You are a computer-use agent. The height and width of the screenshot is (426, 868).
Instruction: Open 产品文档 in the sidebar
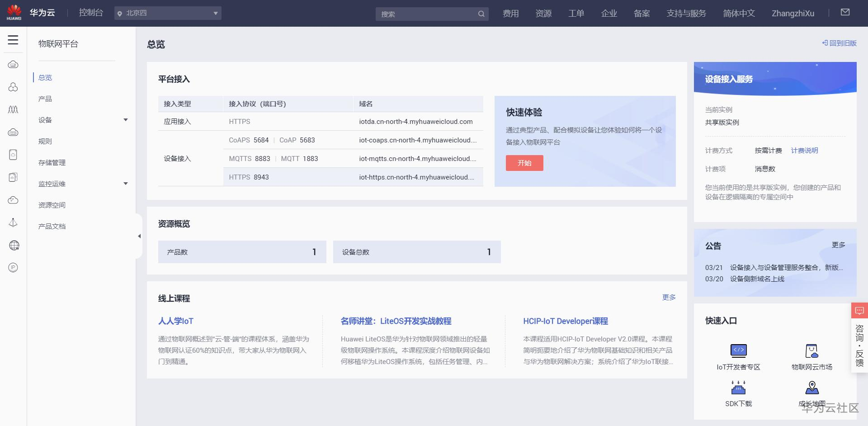(x=52, y=226)
